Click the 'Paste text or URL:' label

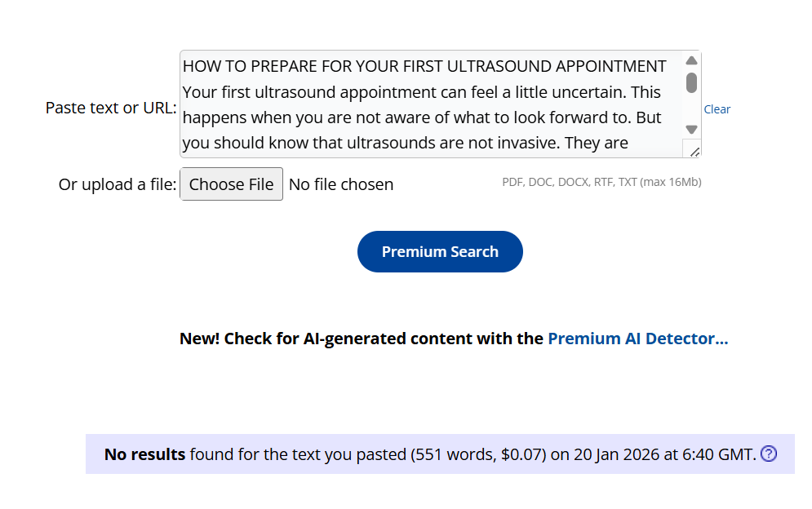110,108
